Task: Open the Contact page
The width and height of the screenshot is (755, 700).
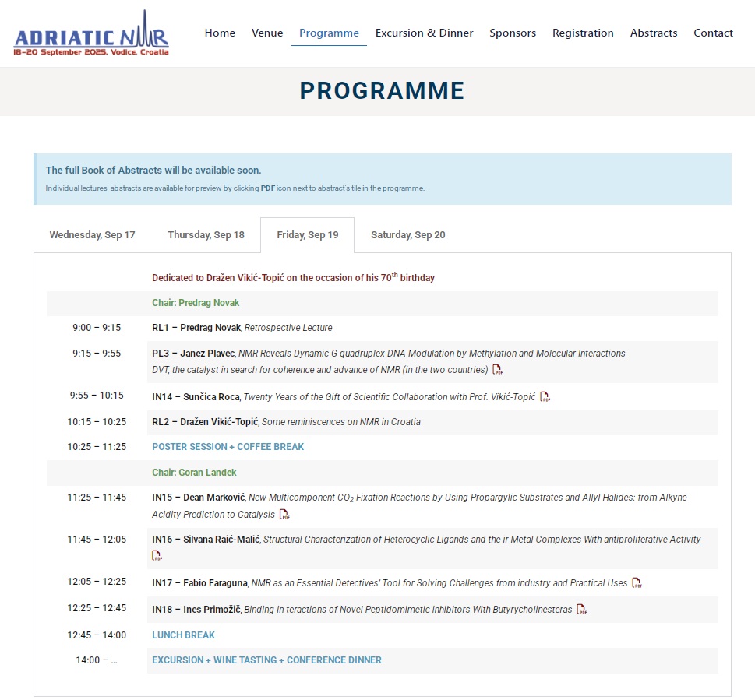Action: click(713, 33)
